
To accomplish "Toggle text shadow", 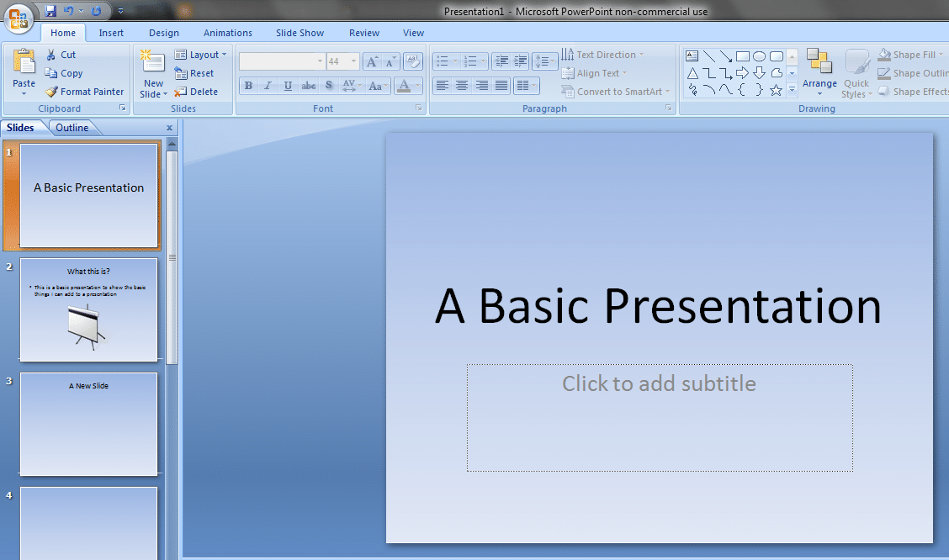I will pos(329,85).
